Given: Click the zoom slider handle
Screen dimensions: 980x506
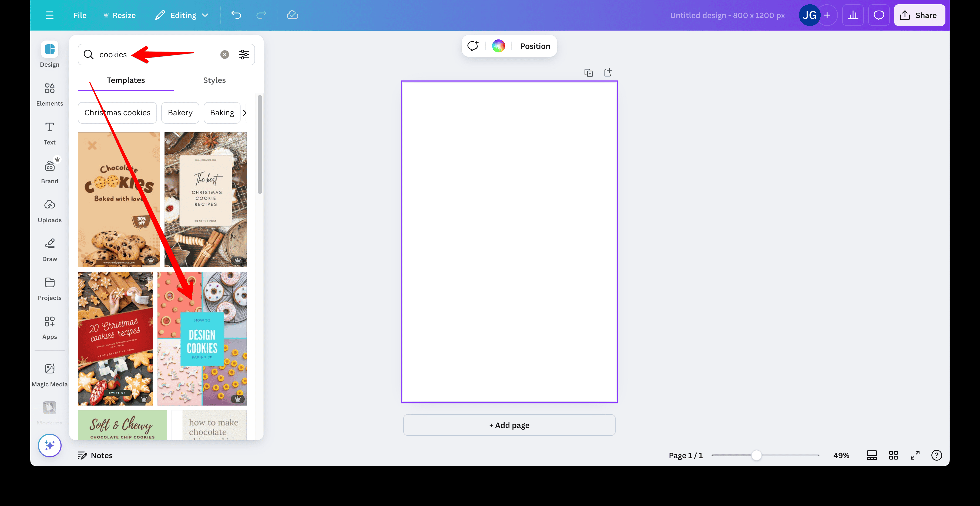Looking at the screenshot, I should coord(756,455).
